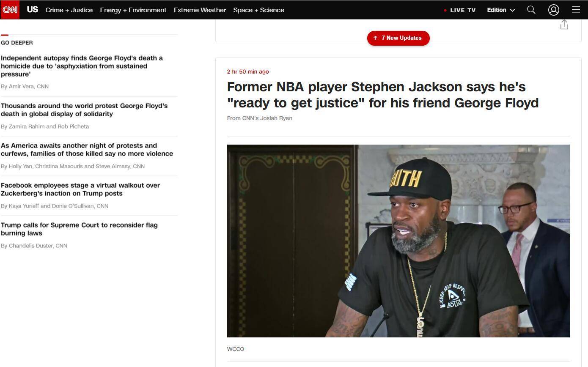The image size is (588, 367).
Task: Go to Crime + Justice section
Action: 69,10
